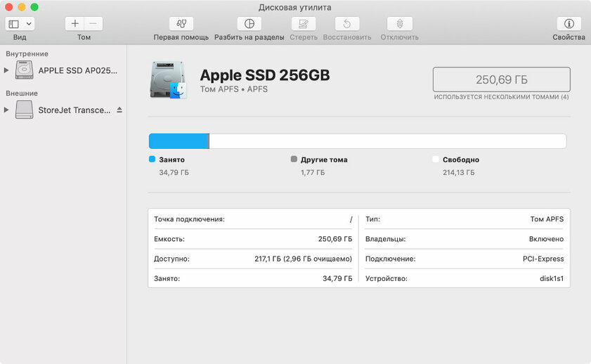Click the Unmount (Отключить) toolbar icon

(399, 24)
